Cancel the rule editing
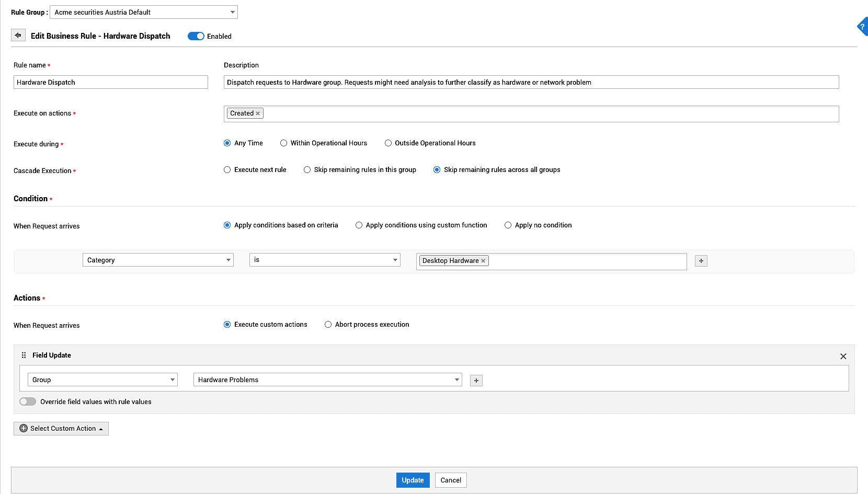This screenshot has width=868, height=494. point(450,480)
